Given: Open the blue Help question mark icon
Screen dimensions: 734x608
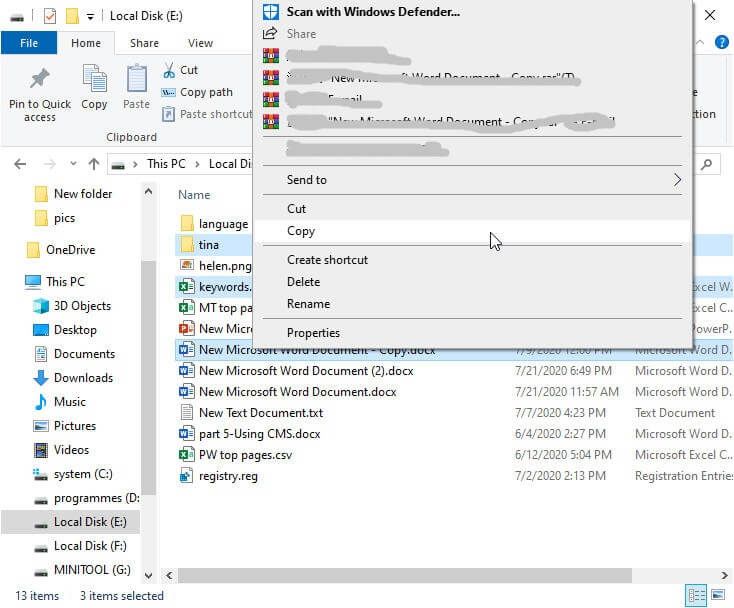Looking at the screenshot, I should (721, 42).
